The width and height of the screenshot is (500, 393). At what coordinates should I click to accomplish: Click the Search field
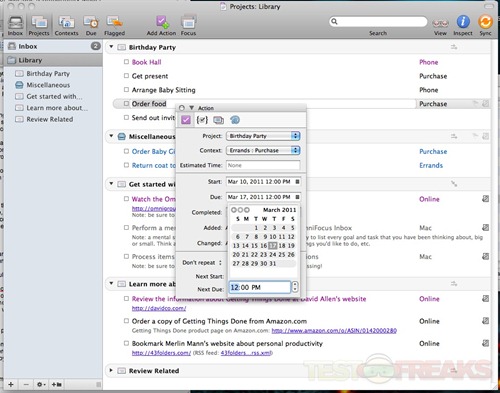[378, 22]
